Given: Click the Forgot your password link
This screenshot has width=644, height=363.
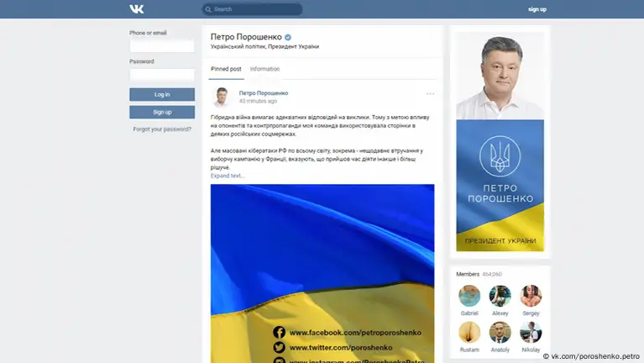Looking at the screenshot, I should tap(162, 129).
